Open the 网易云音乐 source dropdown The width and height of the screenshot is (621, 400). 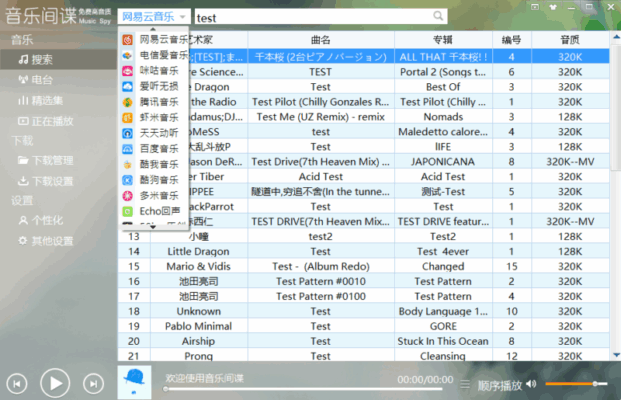point(154,17)
